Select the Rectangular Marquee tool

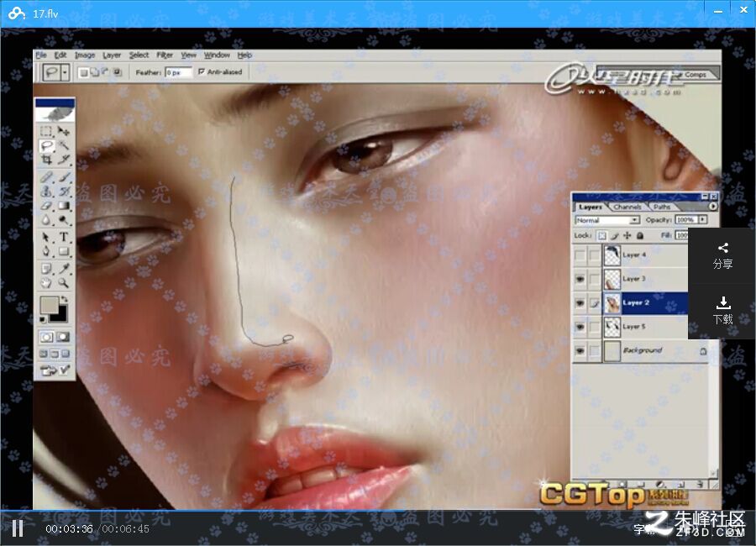tap(46, 131)
